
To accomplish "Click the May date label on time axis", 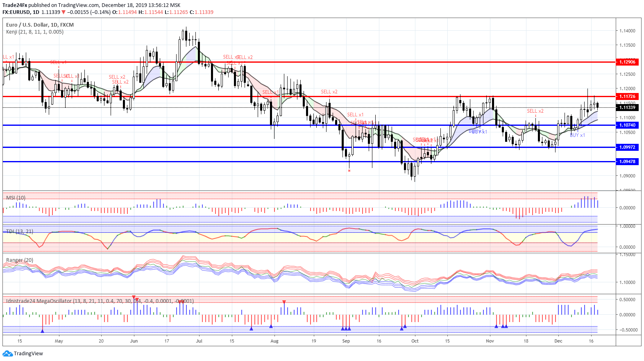I will (59, 341).
